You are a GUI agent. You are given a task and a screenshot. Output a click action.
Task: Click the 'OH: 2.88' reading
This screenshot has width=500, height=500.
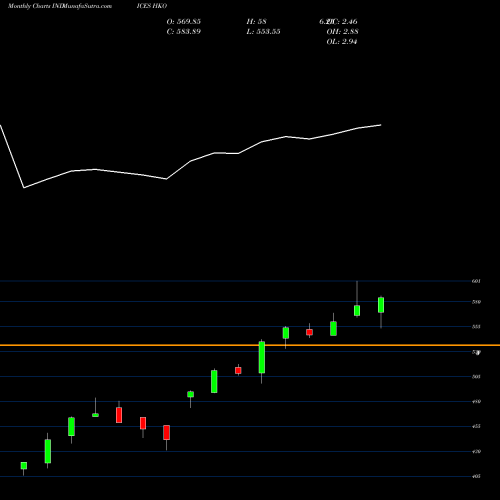tap(342, 32)
